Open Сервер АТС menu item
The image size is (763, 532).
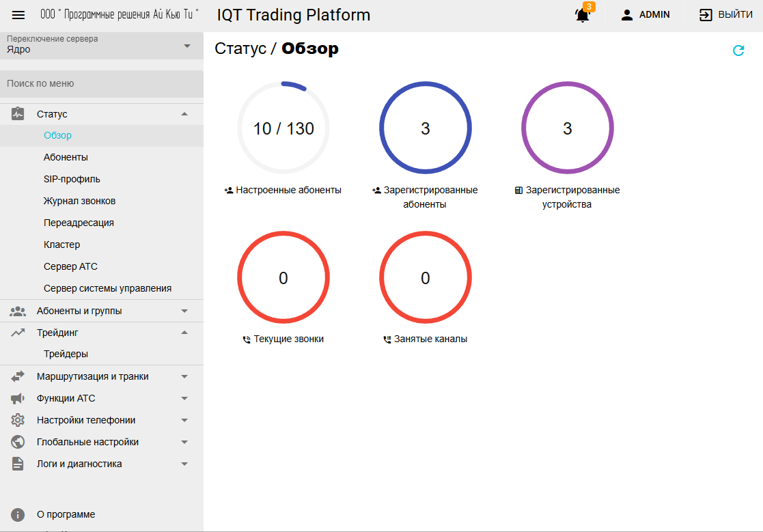102,266
